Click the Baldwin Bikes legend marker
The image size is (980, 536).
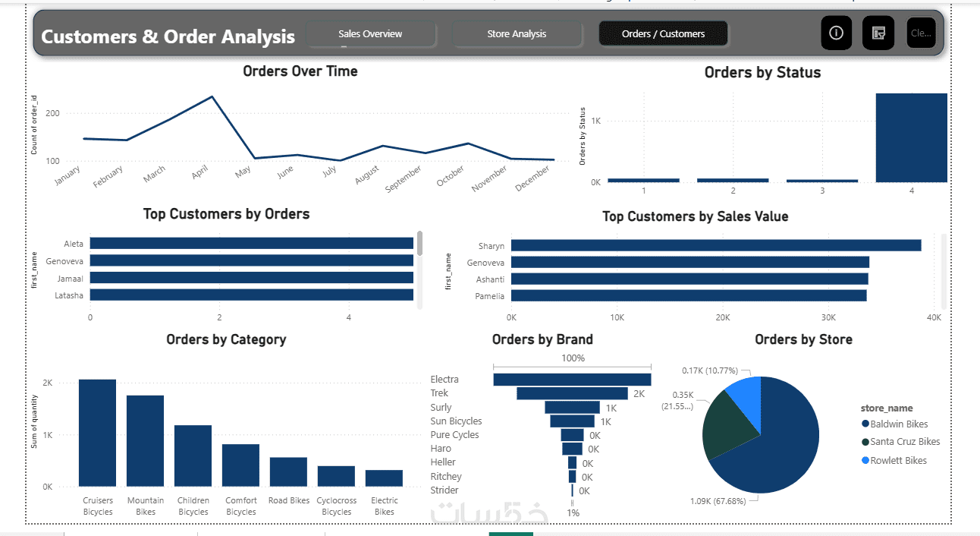pos(865,424)
